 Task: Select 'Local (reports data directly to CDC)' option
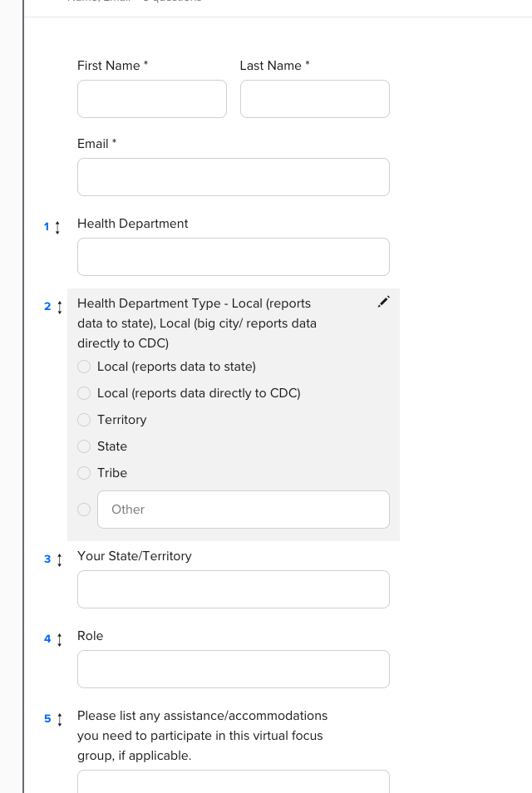[84, 393]
